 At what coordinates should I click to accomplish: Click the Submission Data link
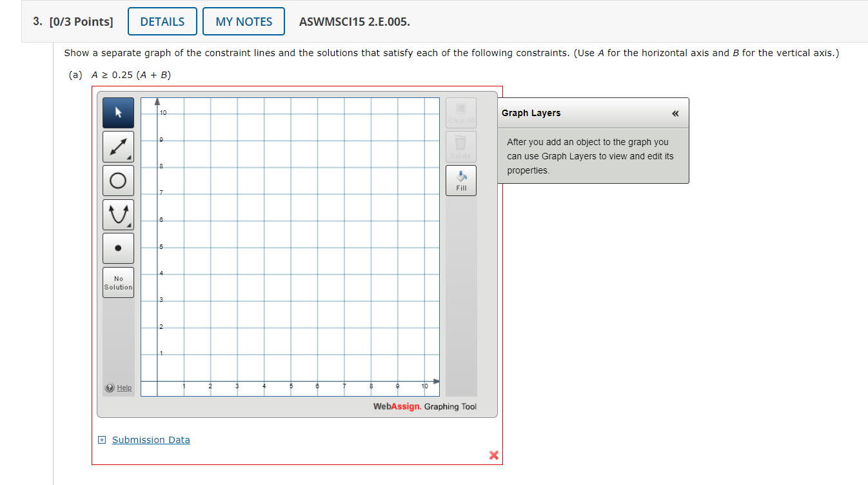pyautogui.click(x=151, y=439)
